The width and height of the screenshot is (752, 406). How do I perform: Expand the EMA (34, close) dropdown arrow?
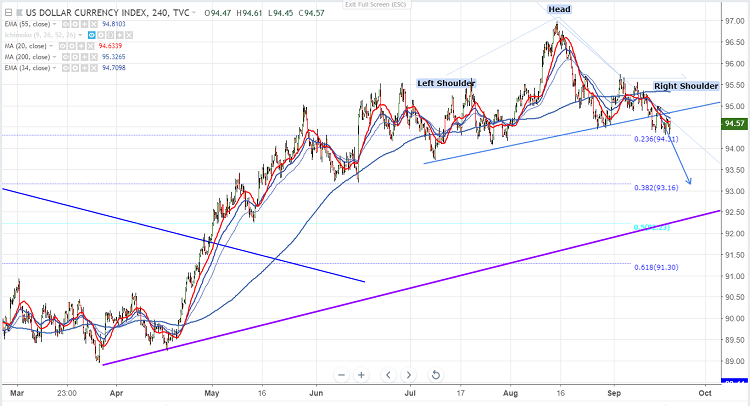54,68
